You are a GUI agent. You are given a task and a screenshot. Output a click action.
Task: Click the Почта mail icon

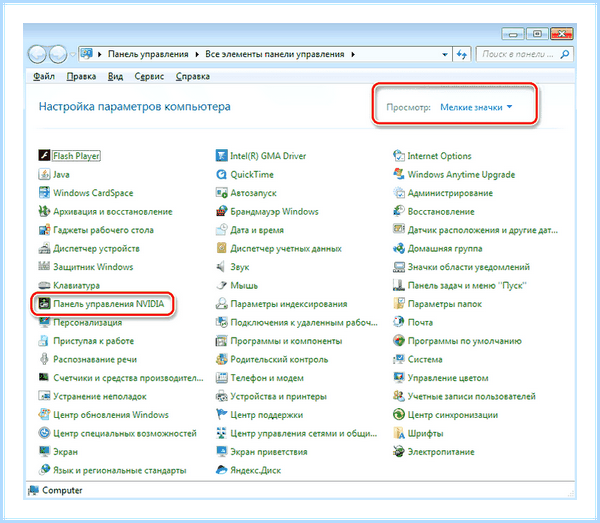point(399,322)
